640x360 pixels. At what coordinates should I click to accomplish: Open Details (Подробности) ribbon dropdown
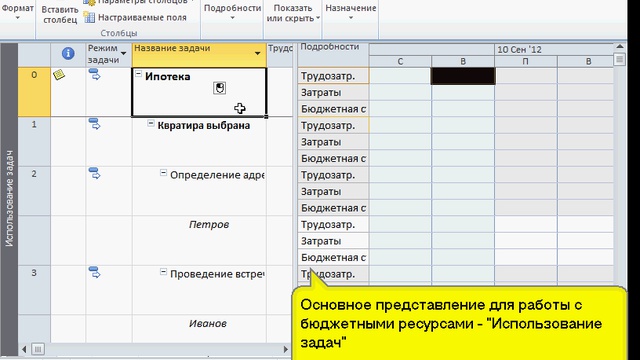232,12
